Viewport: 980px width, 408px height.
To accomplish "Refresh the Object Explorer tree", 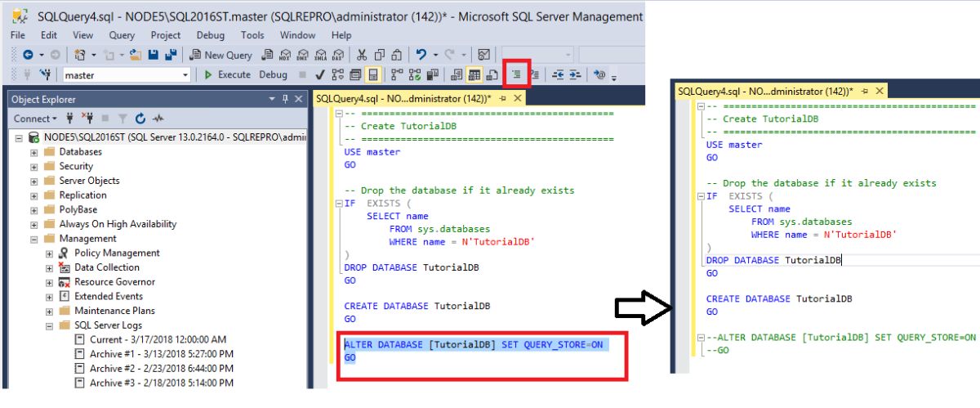I will pos(140,119).
